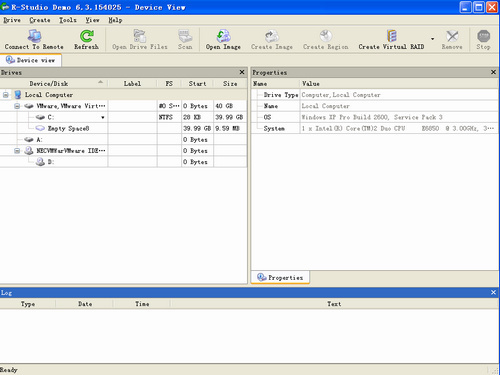The width and height of the screenshot is (500, 375).
Task: Click the Open Drive Files icon
Action: [x=140, y=36]
